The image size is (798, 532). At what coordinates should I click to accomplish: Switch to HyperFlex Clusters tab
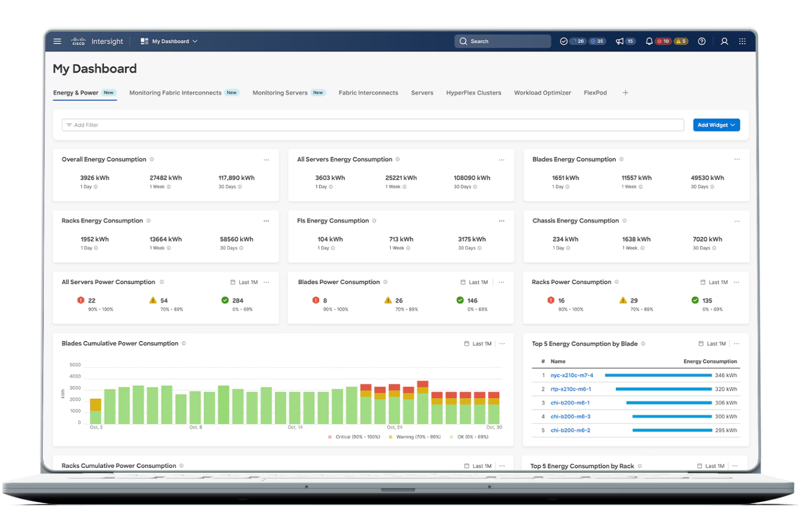(x=473, y=93)
